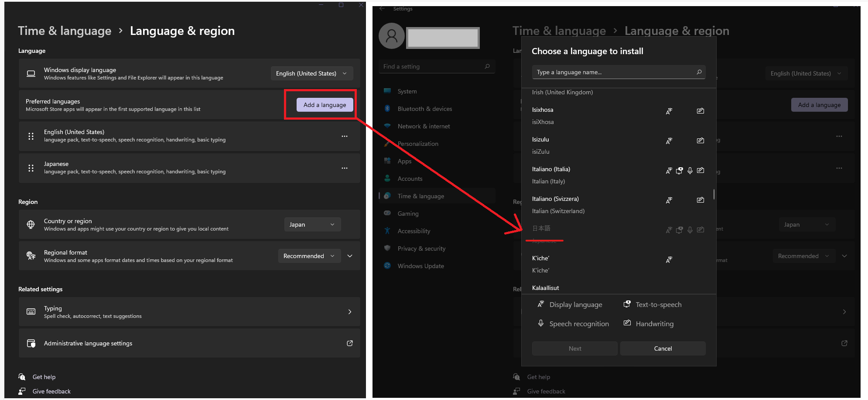This screenshot has width=868, height=400.
Task: Click dimmed Add a language button behind dialog
Action: (x=820, y=105)
